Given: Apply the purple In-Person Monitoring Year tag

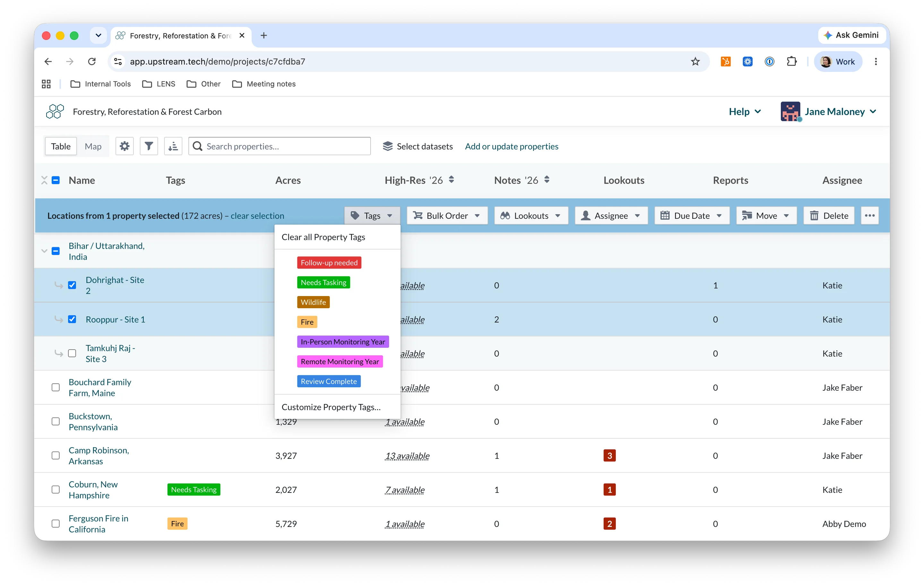Looking at the screenshot, I should click(343, 342).
